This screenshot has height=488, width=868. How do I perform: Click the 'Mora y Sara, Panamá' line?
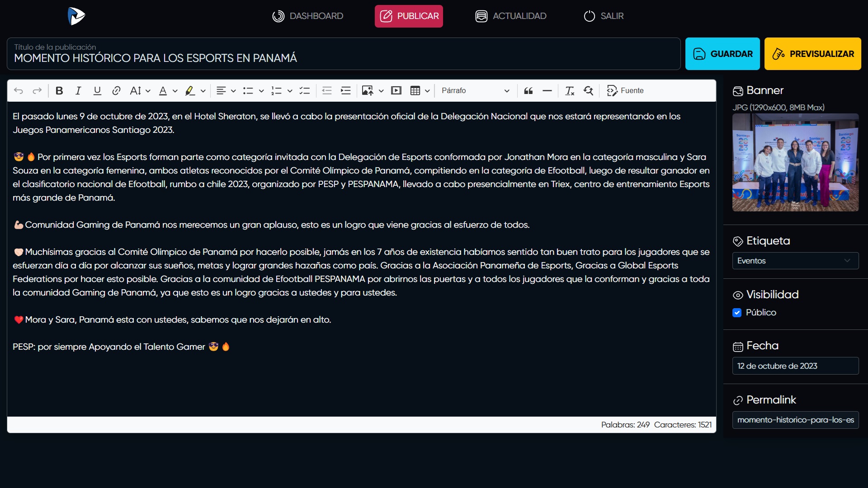pos(172,319)
